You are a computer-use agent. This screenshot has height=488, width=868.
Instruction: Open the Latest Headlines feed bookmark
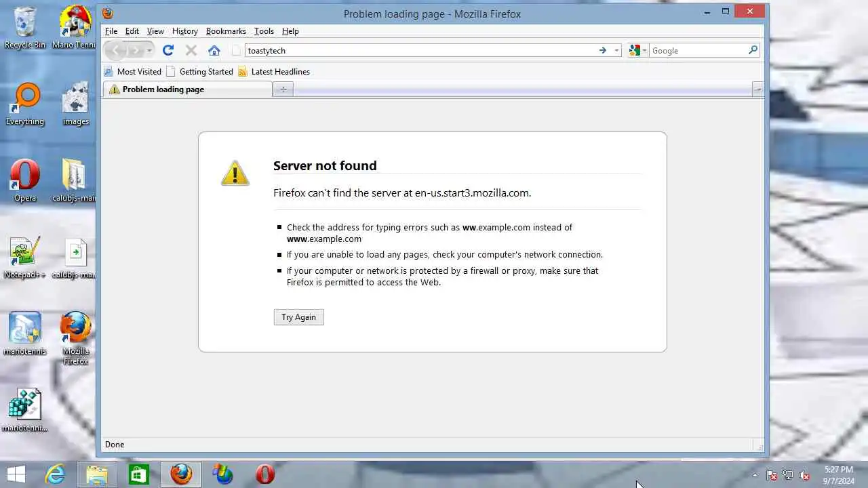[274, 71]
